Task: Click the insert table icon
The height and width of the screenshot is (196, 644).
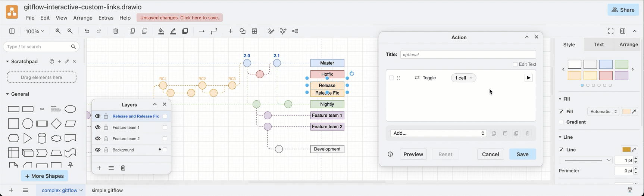Action: [x=255, y=31]
